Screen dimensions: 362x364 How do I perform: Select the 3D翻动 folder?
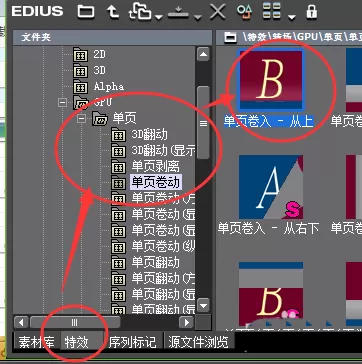click(x=149, y=135)
